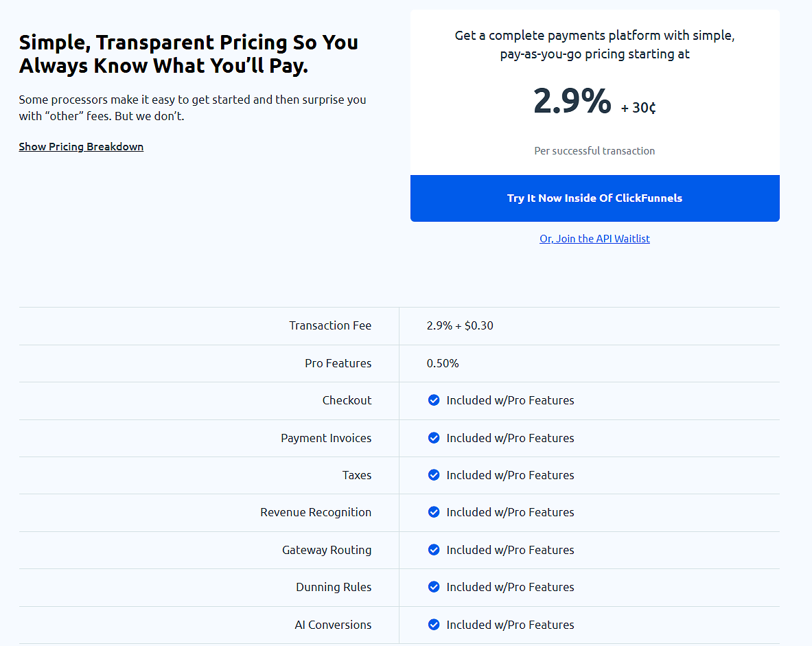Click the Revenue Recognition row checkmark icon
Viewport: 812px width, 646px height.
pos(434,512)
